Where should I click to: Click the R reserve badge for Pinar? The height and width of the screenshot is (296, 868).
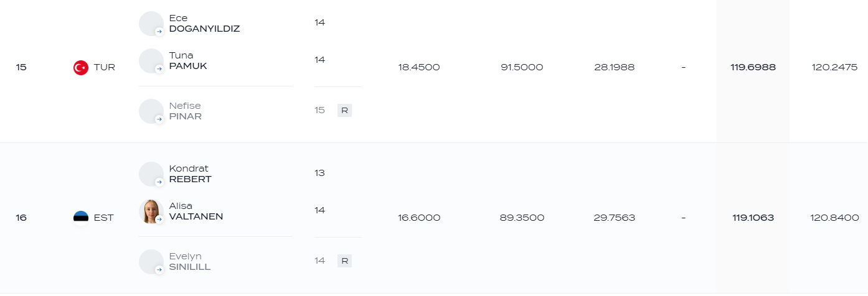[344, 111]
